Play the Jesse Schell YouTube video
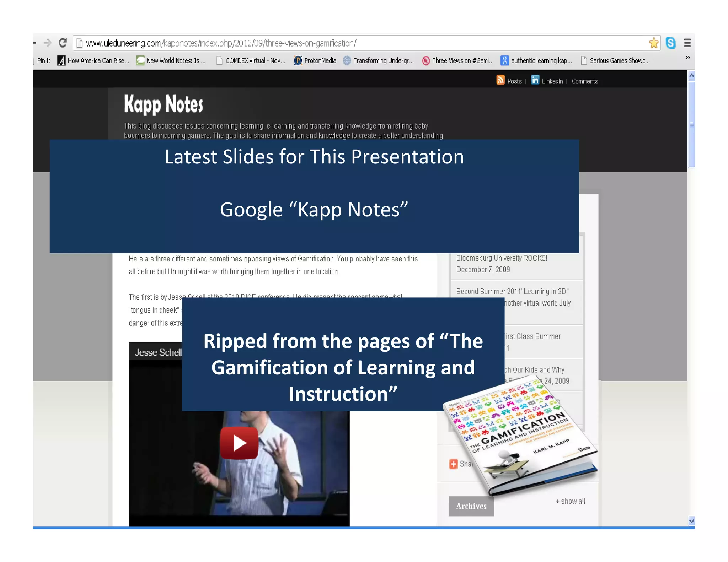The height and width of the screenshot is (562, 728). pyautogui.click(x=239, y=443)
